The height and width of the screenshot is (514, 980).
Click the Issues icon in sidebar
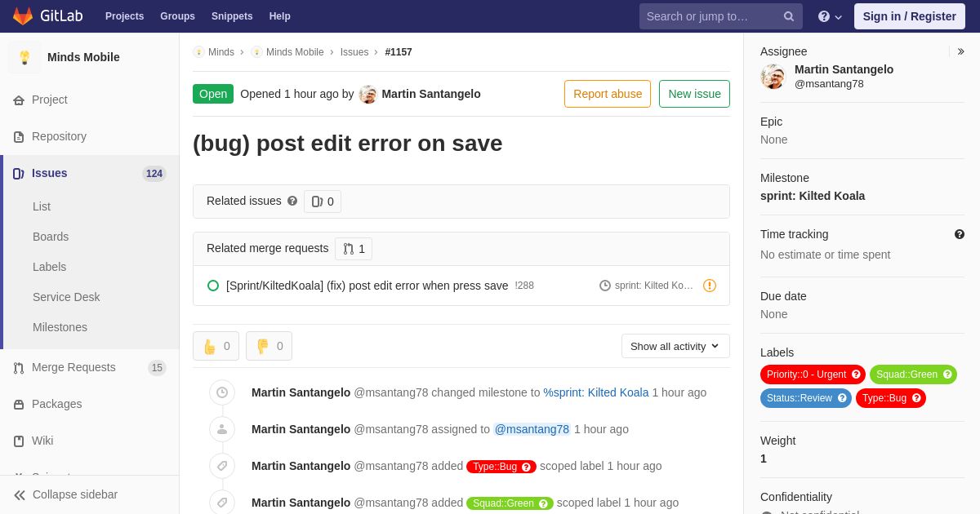point(19,174)
